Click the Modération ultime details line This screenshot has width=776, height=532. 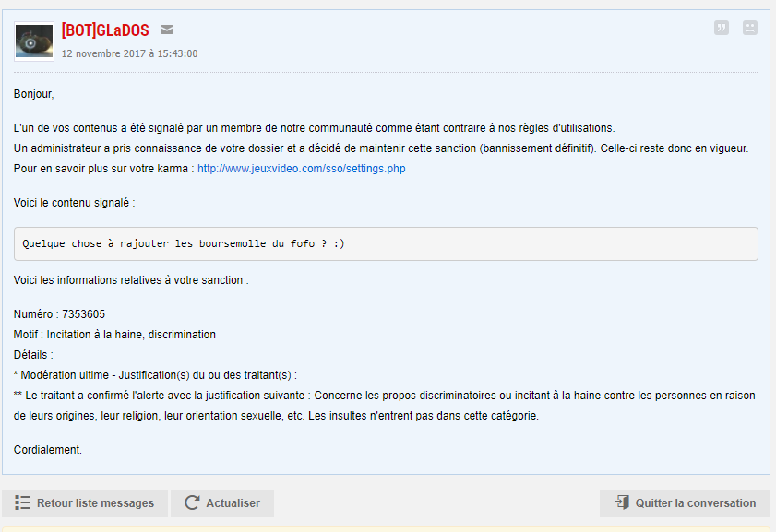155,374
